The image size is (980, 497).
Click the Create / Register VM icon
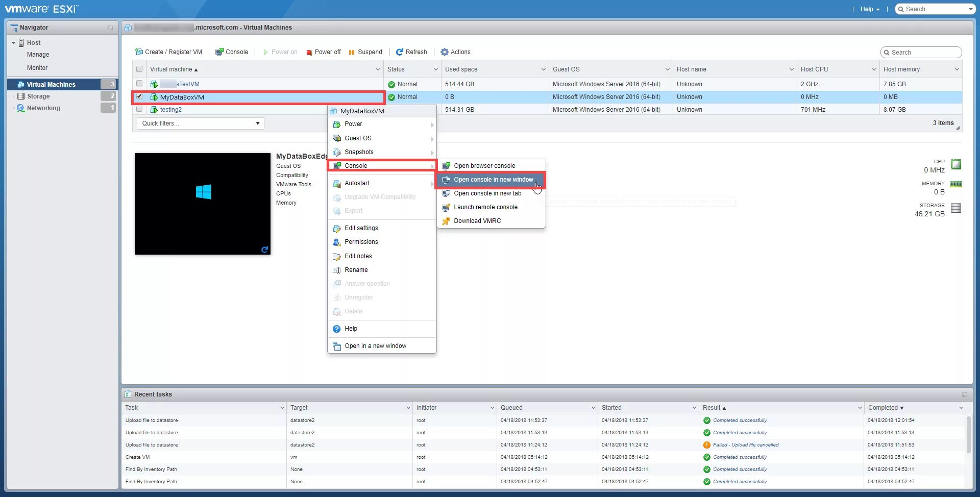[139, 52]
